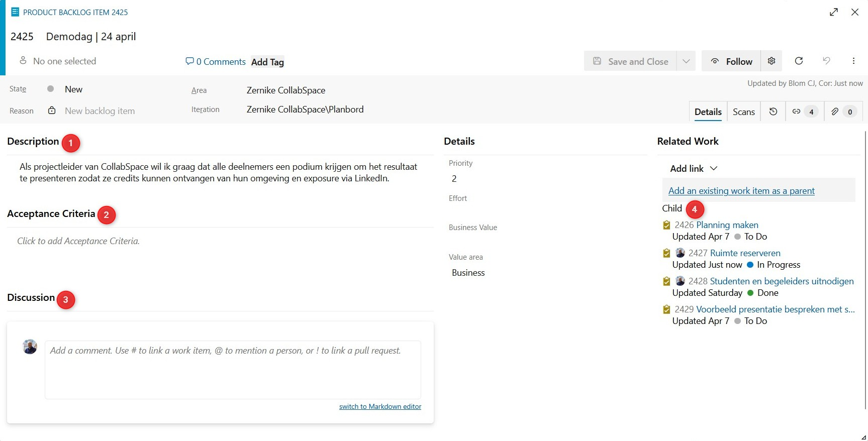868x441 pixels.
Task: Click the avatar on task 2428
Action: coord(680,281)
